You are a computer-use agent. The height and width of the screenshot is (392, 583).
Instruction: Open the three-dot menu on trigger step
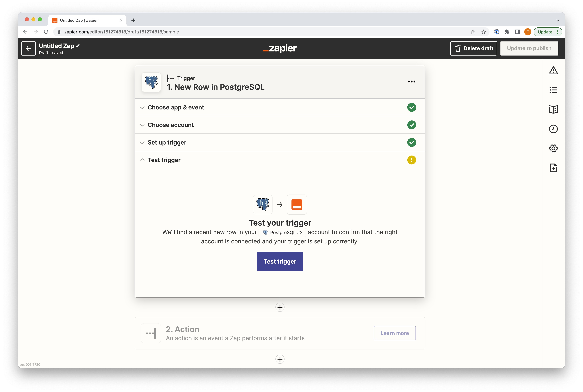click(411, 82)
